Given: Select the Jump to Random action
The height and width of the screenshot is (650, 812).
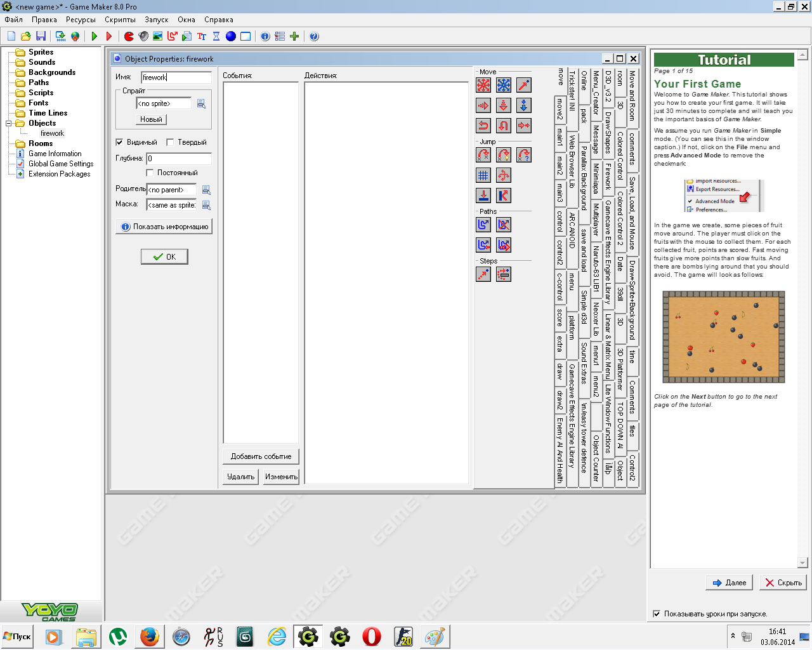Looking at the screenshot, I should [x=524, y=155].
